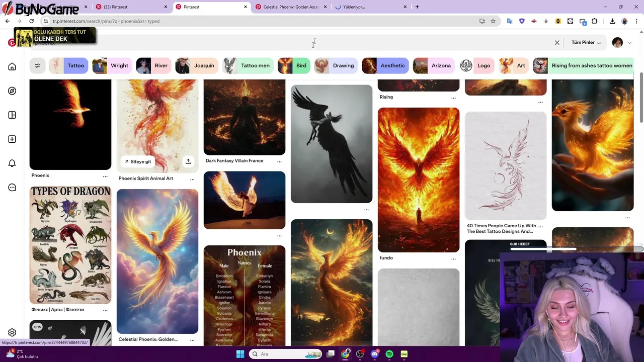Open the Types of Dragon pin
This screenshot has width=644, height=362.
click(70, 245)
